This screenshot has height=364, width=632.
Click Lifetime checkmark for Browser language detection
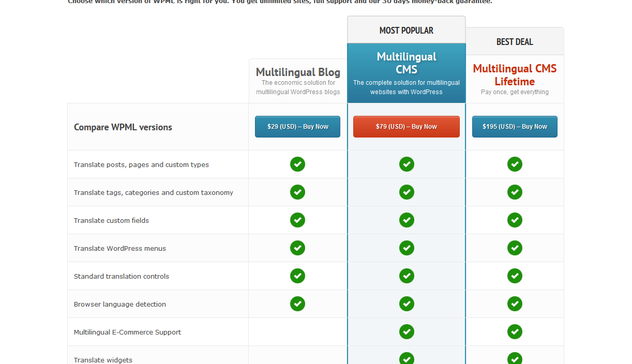pyautogui.click(x=515, y=304)
